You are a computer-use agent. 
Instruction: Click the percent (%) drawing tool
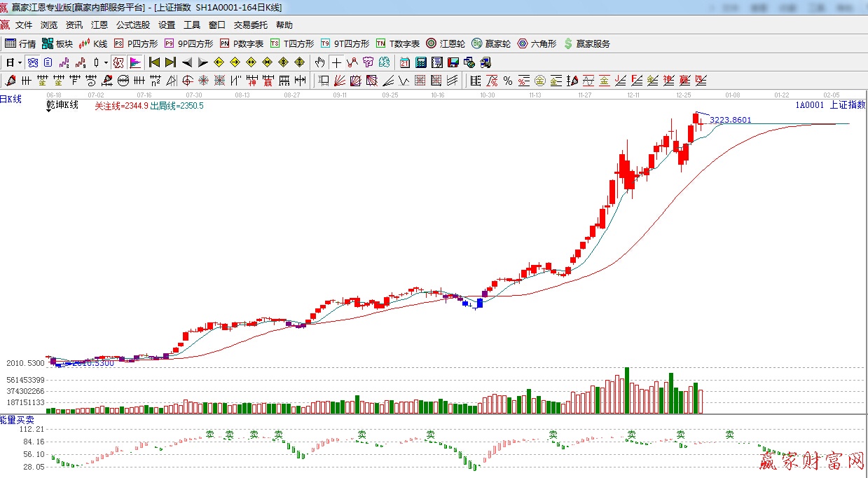point(507,81)
